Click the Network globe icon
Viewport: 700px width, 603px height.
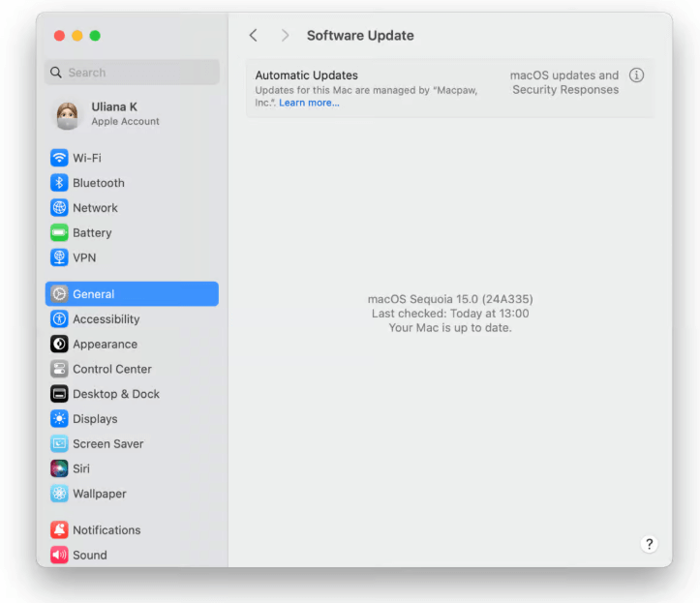pos(59,207)
